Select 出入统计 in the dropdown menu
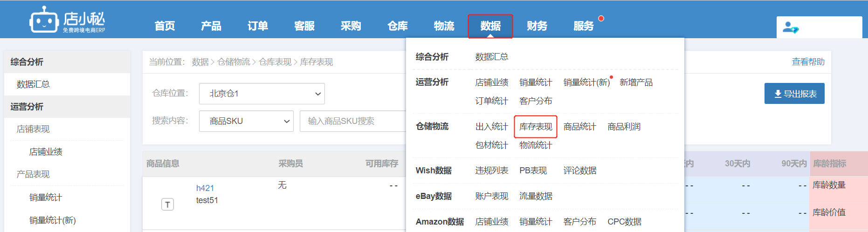 (x=492, y=127)
